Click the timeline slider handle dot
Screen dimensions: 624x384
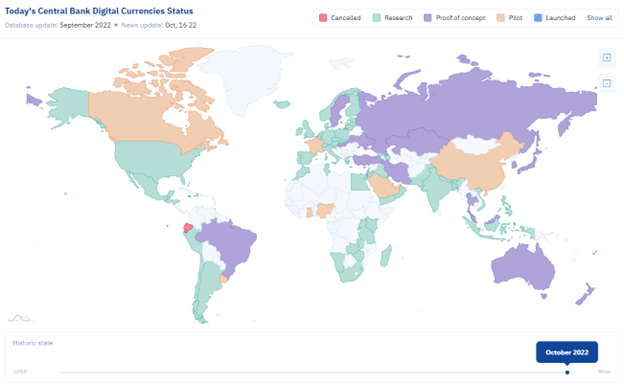coord(567,372)
